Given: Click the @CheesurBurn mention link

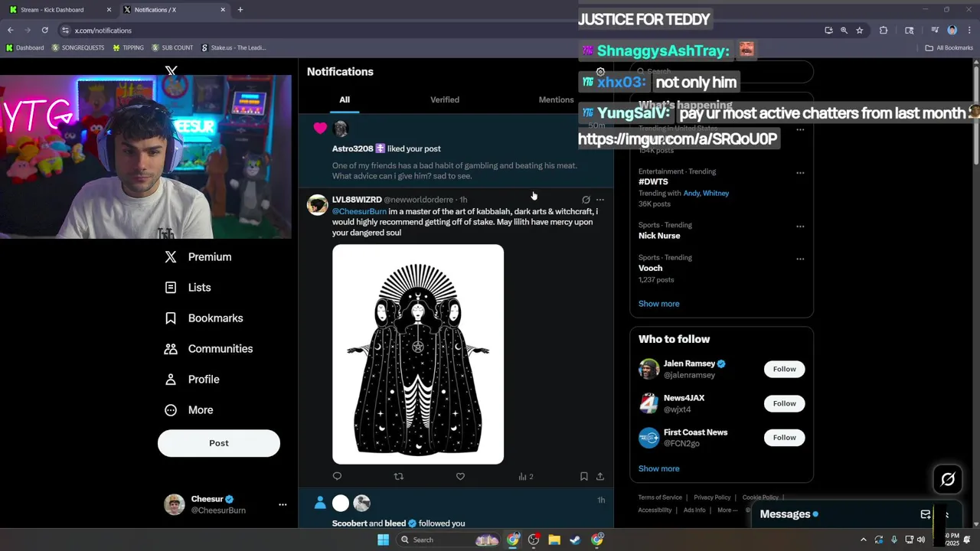Looking at the screenshot, I should click(x=359, y=211).
